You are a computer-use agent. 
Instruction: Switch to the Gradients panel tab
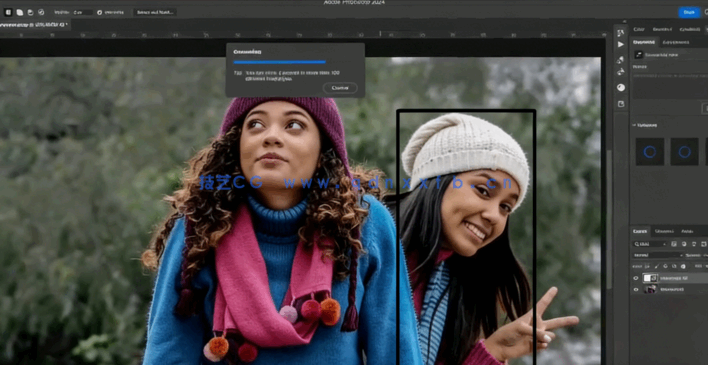[689, 29]
